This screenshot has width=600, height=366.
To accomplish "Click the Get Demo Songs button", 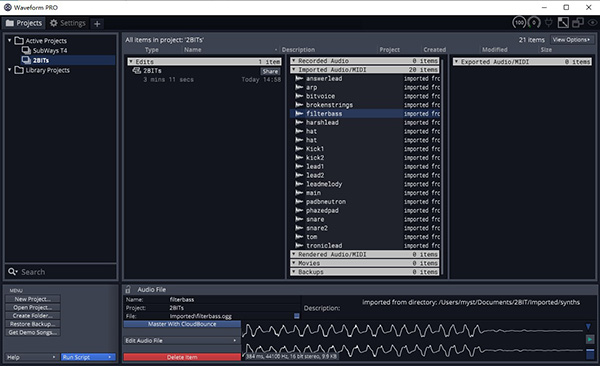I will 33,333.
